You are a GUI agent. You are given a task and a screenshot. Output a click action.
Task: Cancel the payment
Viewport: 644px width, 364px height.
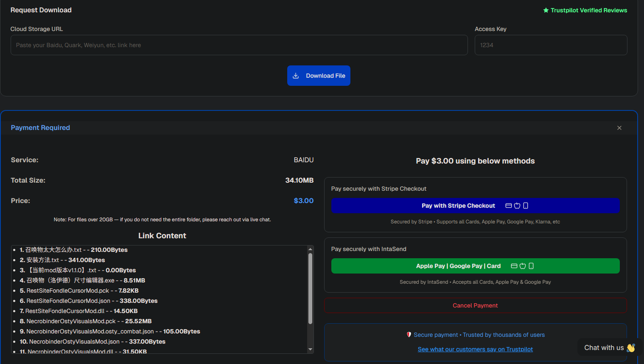475,305
